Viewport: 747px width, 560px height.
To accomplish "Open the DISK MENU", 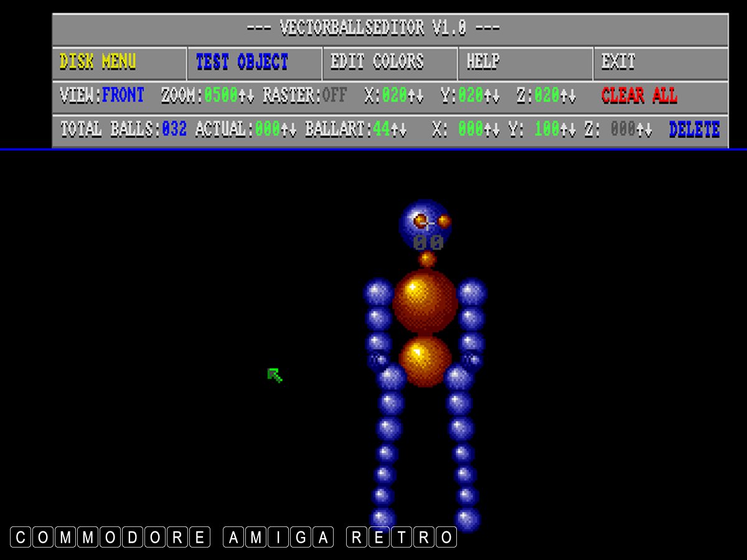I will [x=98, y=62].
